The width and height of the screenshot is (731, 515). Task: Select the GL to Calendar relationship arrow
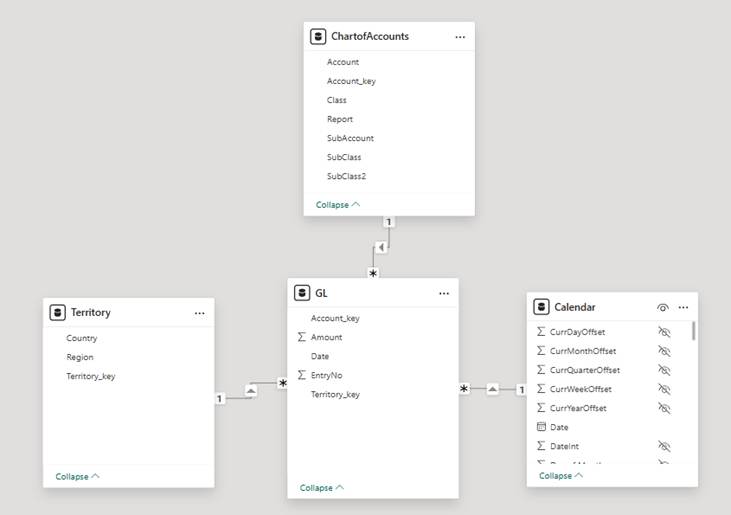[492, 389]
